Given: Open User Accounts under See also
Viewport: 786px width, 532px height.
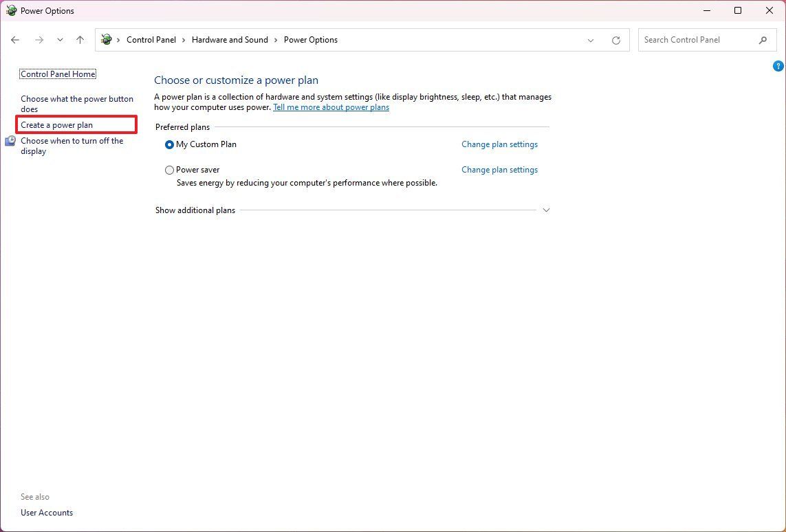Looking at the screenshot, I should 46,512.
